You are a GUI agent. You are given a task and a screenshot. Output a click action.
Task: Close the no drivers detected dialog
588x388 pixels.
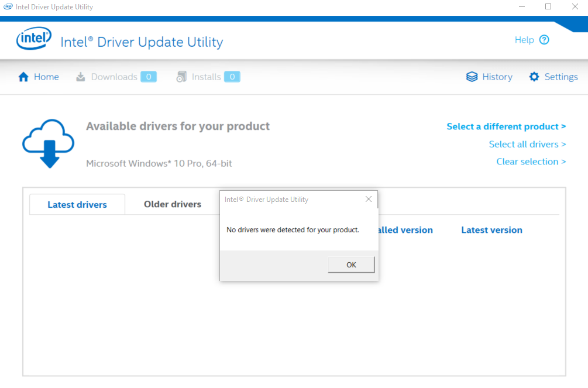tap(369, 199)
